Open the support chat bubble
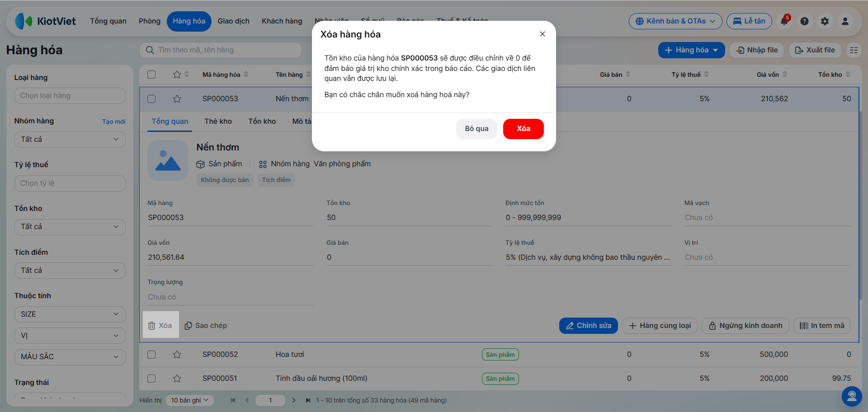The height and width of the screenshot is (412, 868). (852, 396)
